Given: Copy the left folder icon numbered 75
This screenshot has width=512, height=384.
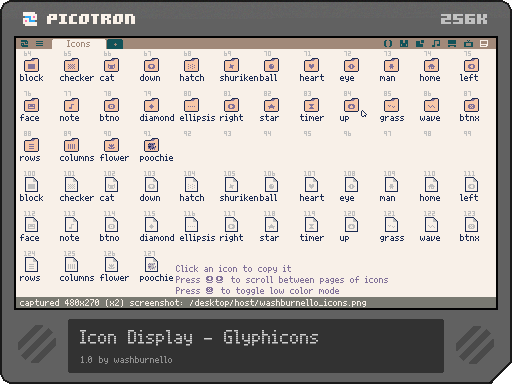Looking at the screenshot, I should (x=471, y=65).
